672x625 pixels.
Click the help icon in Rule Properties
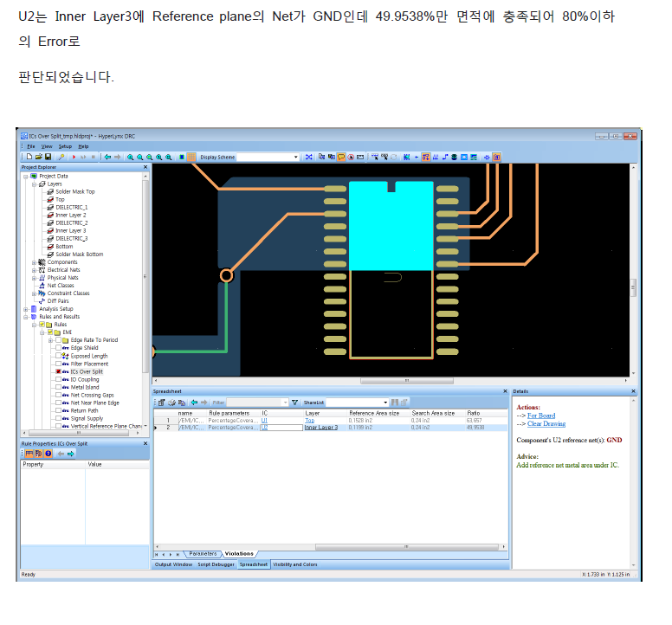point(48,454)
